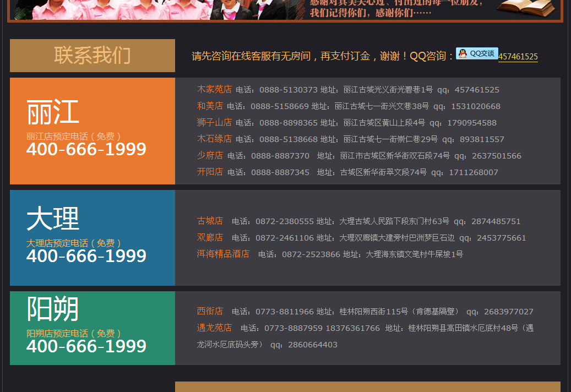Select the 双廊店 store link
The image size is (571, 392).
(x=210, y=237)
